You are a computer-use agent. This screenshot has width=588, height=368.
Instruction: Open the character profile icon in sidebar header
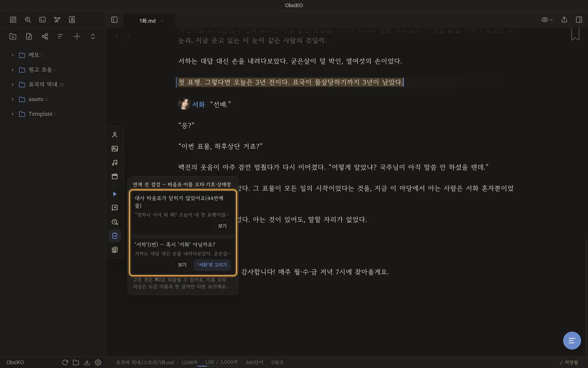tap(72, 20)
